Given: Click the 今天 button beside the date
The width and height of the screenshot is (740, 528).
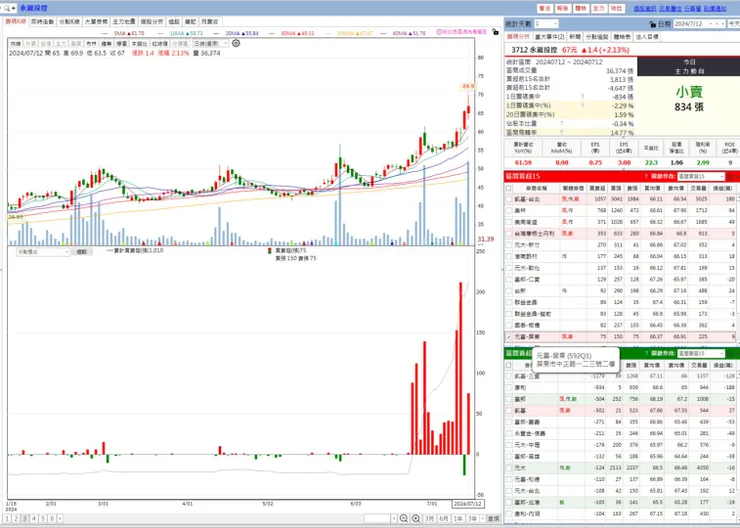Looking at the screenshot, I should [x=734, y=24].
